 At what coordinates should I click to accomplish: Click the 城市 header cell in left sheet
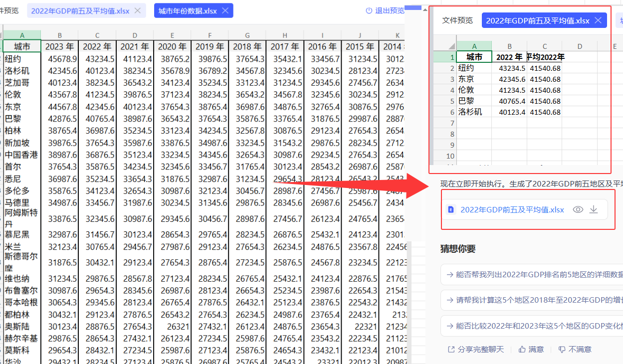pyautogui.click(x=22, y=47)
